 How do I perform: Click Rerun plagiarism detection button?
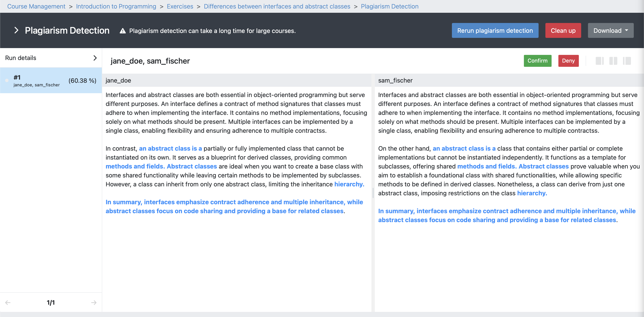click(x=495, y=30)
